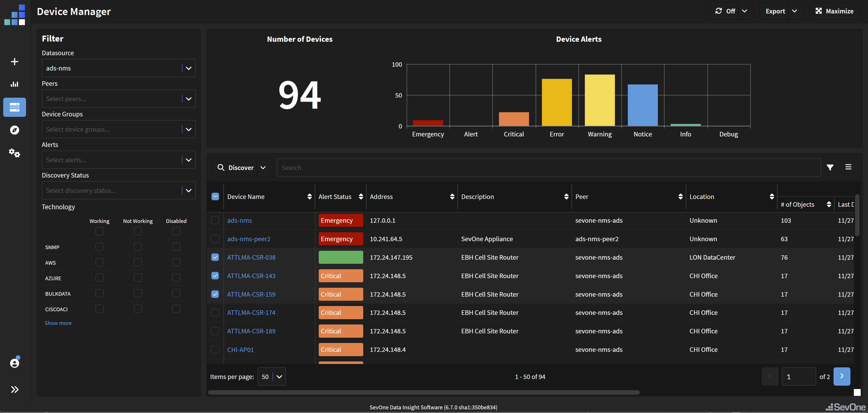Sort by Description column arrows

[566, 196]
